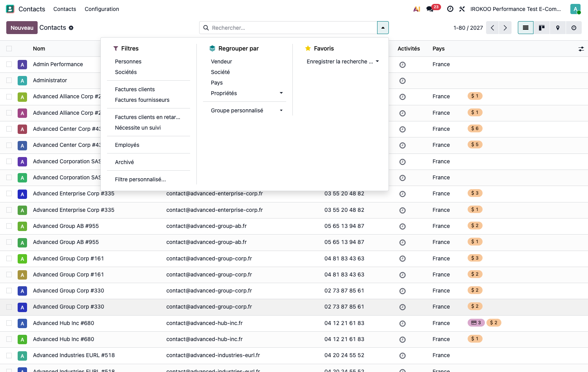The height and width of the screenshot is (372, 588).
Task: Expand the Propriétés group-by dropdown
Action: [x=247, y=93]
